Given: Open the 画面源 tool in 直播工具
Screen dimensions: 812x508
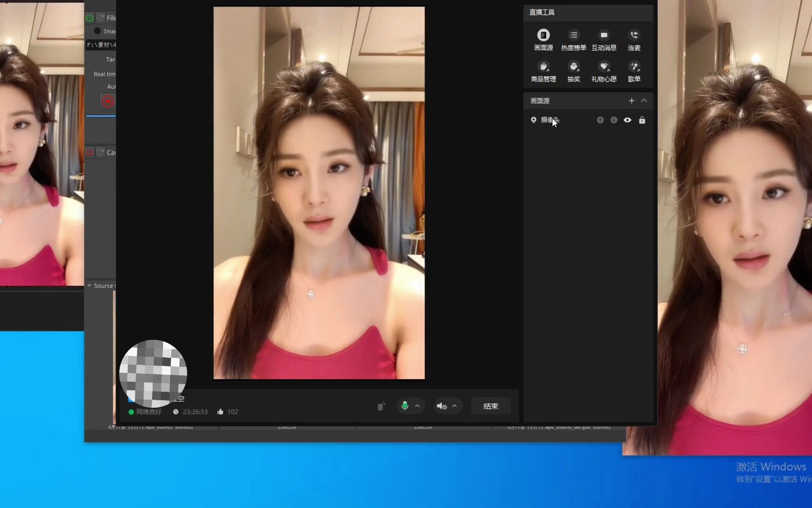Looking at the screenshot, I should pos(543,40).
